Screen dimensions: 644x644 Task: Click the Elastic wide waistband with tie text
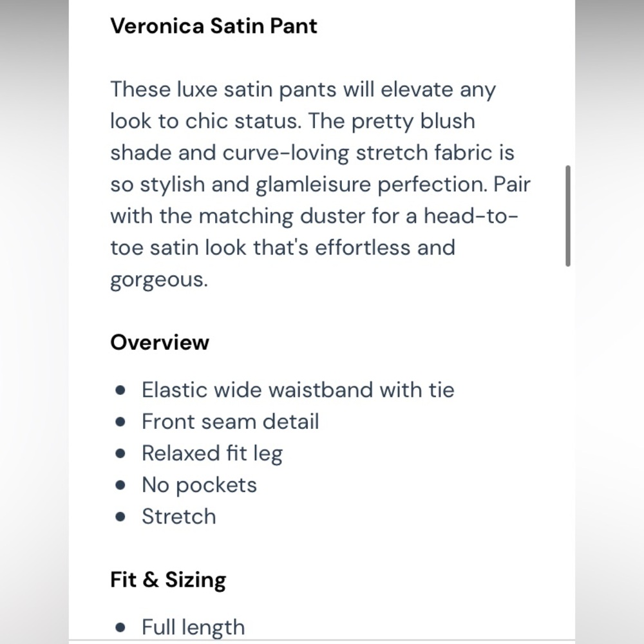(298, 390)
